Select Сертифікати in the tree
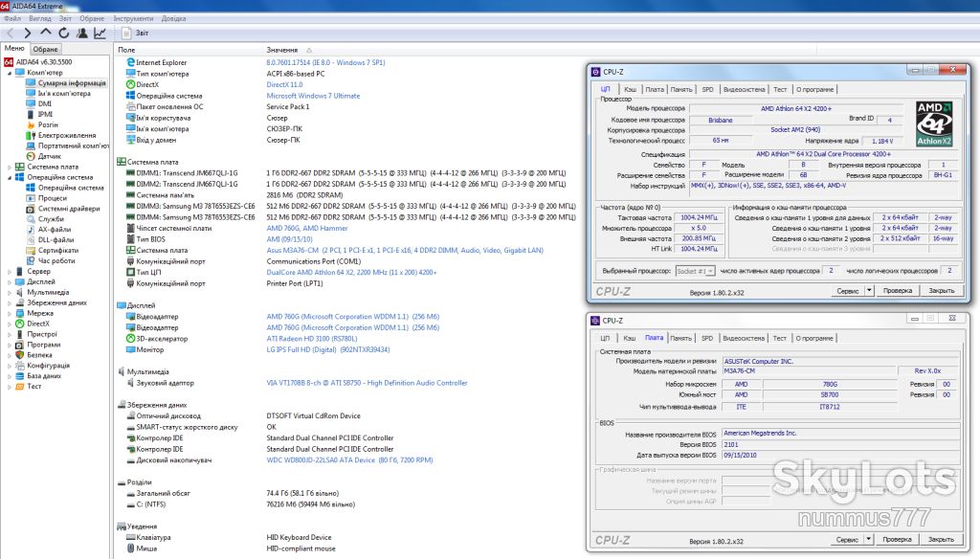The image size is (980, 559). (x=58, y=250)
